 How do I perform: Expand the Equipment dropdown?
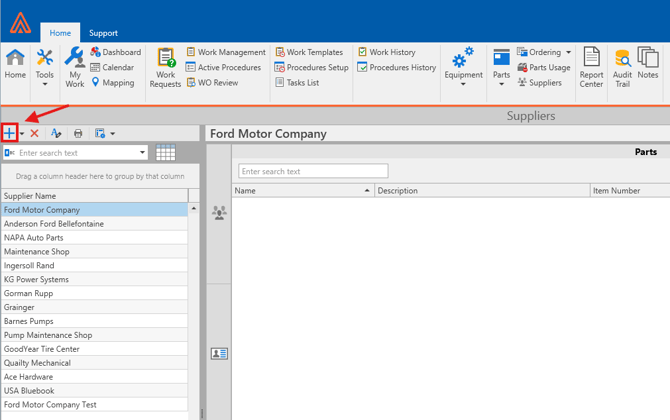click(x=463, y=66)
